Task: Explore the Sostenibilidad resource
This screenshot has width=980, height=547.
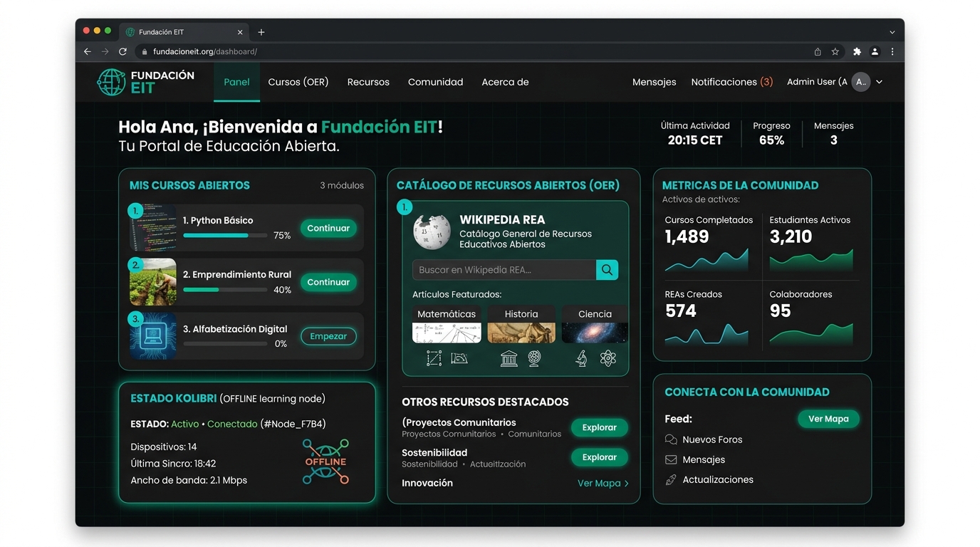Action: [x=600, y=457]
